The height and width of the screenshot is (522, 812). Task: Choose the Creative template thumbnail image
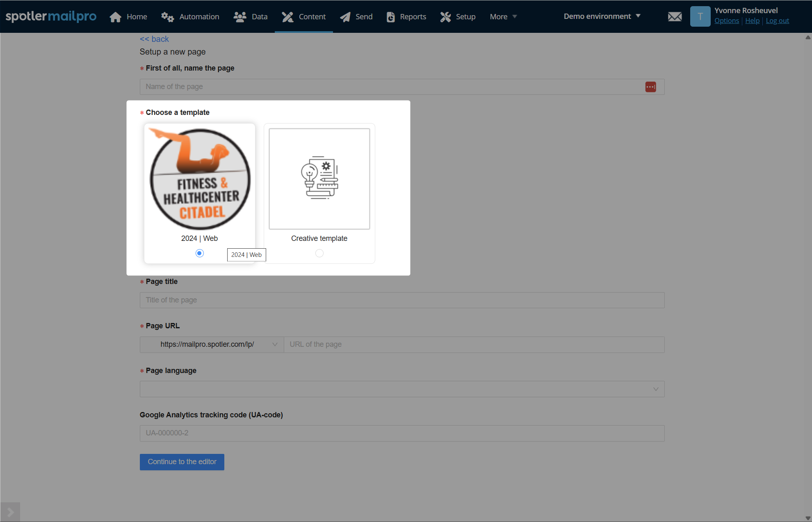[319, 179]
